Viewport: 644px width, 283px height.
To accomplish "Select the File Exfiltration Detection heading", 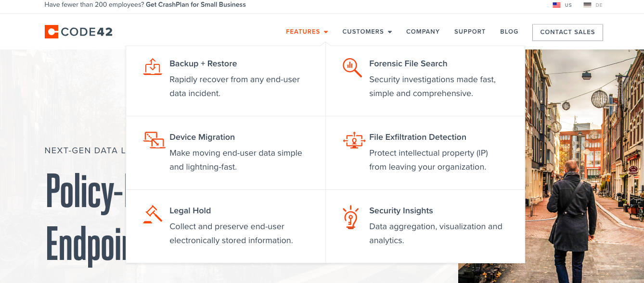I will [x=418, y=137].
